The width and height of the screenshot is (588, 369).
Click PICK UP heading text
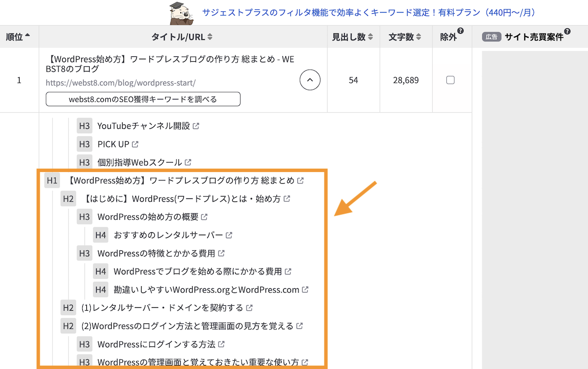click(113, 144)
